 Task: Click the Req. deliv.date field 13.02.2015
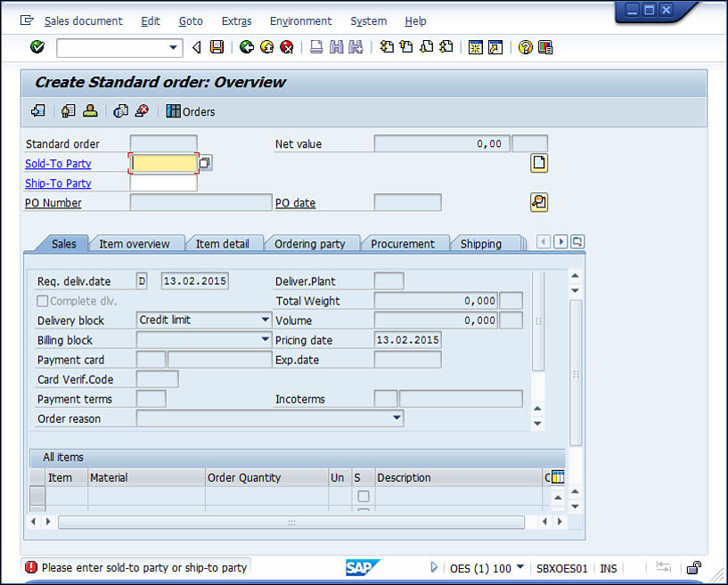coord(195,281)
